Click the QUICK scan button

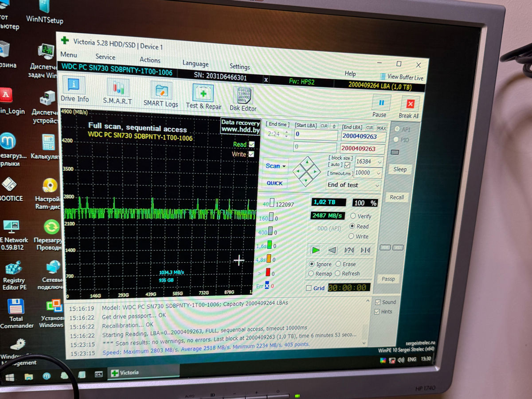274,183
